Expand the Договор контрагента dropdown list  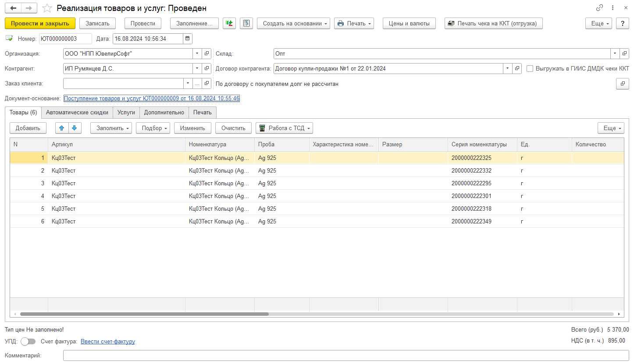(508, 68)
